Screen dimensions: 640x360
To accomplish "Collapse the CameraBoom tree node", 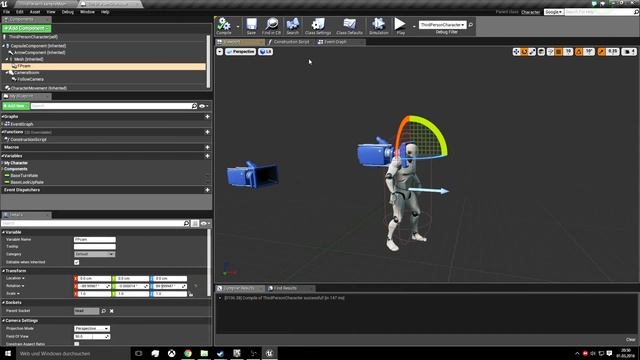I will point(7,73).
